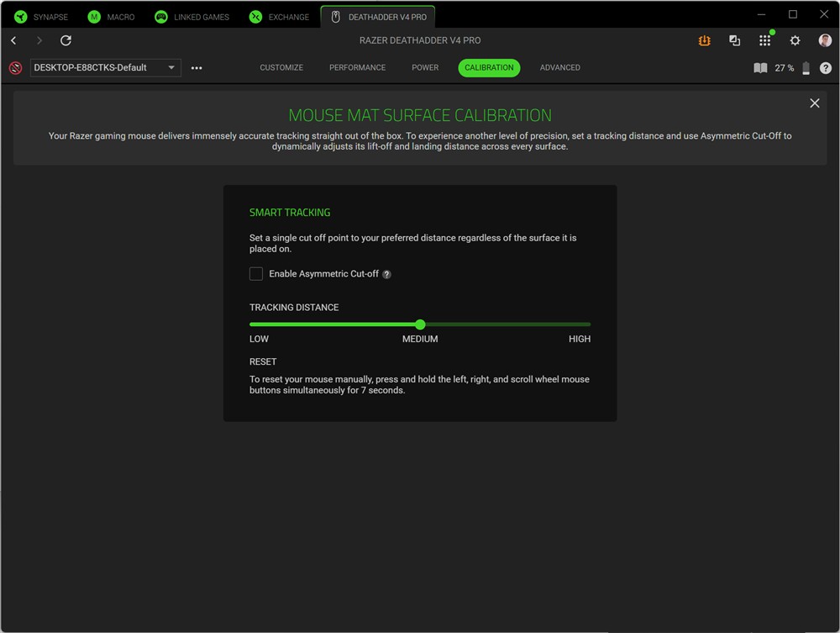The image size is (840, 633).
Task: Switch to the Macro module tab
Action: pos(111,17)
